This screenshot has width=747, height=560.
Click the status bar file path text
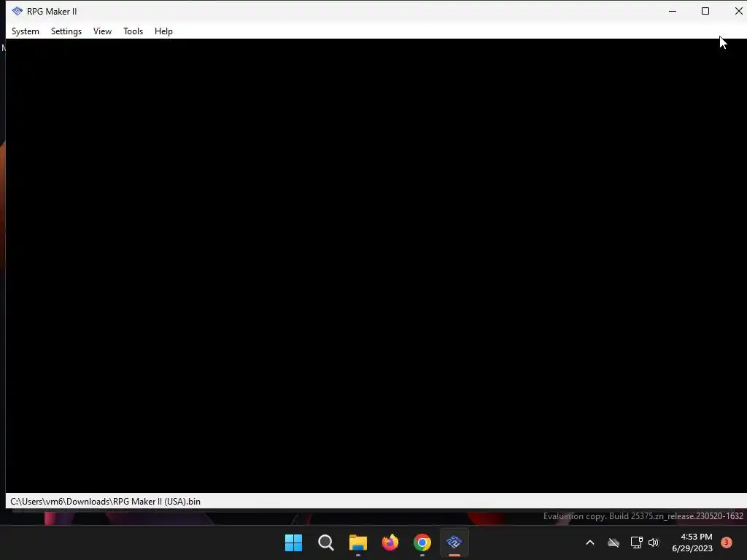(105, 502)
